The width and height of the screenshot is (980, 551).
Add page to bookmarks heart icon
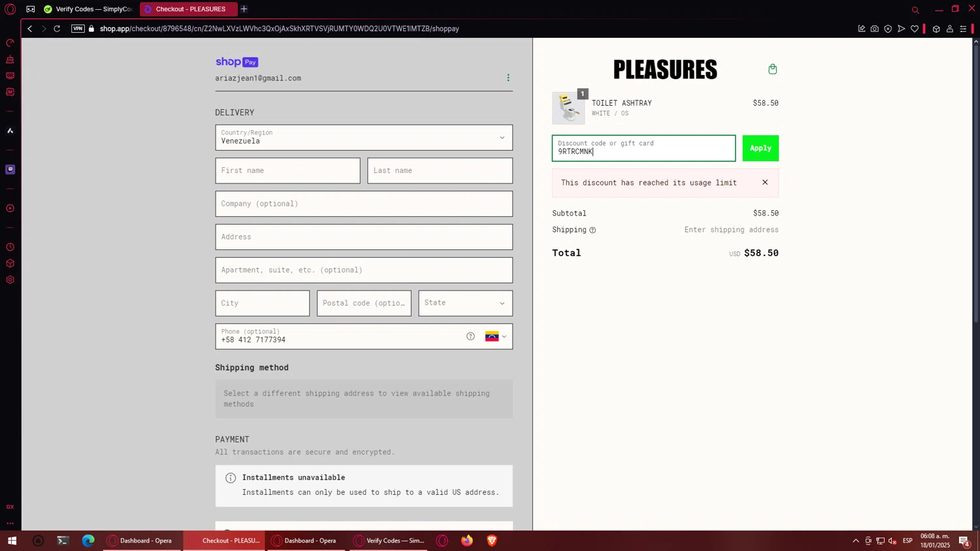(915, 29)
